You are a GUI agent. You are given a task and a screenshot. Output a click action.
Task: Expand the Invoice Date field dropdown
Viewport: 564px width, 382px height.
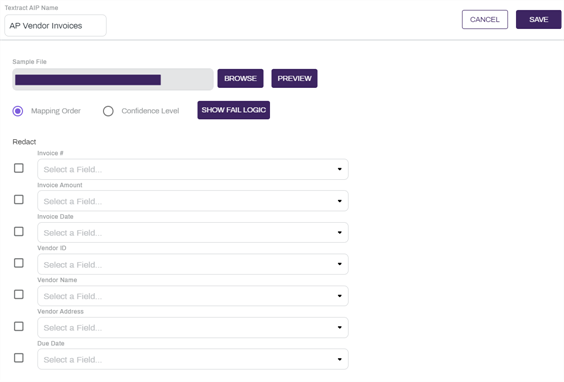pos(193,233)
